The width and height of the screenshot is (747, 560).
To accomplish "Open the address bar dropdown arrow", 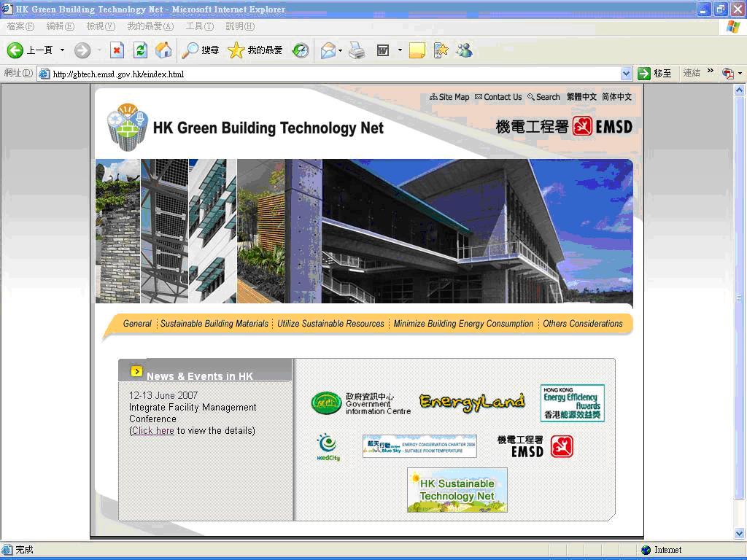I will [x=626, y=74].
